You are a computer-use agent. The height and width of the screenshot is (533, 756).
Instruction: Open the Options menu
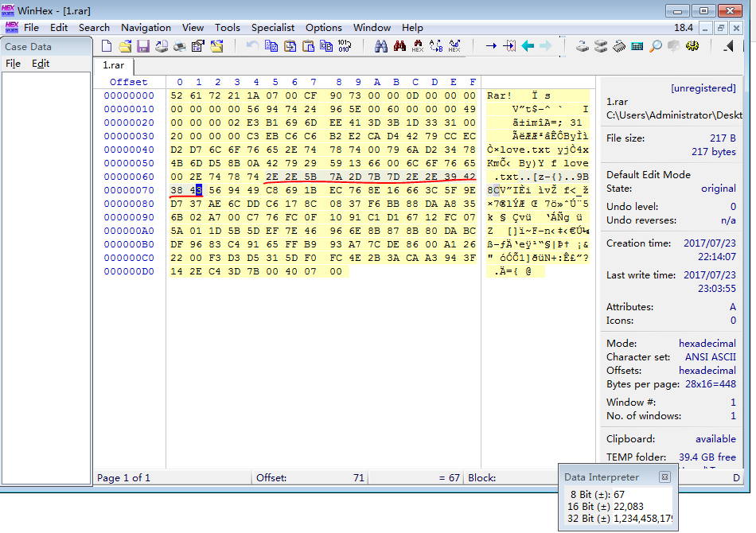point(324,28)
